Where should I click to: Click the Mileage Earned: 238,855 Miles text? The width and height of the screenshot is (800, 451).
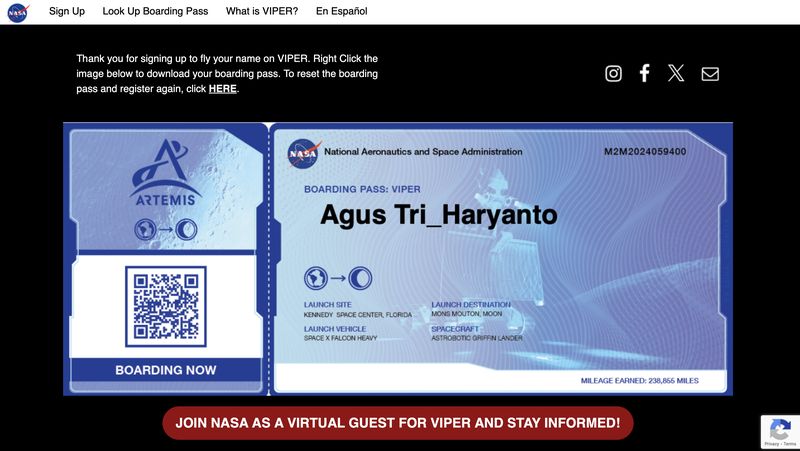click(x=640, y=381)
